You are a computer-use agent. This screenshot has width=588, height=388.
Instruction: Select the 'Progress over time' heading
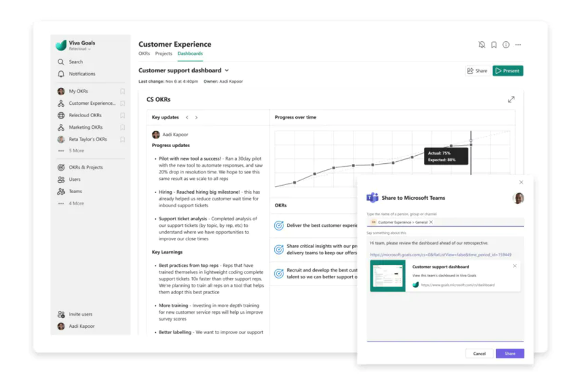(295, 117)
